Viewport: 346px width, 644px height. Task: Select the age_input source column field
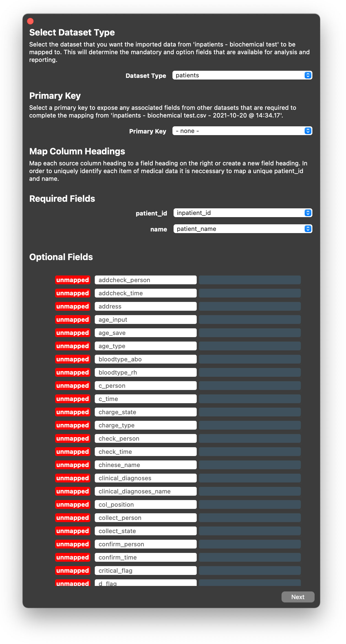[x=145, y=320]
